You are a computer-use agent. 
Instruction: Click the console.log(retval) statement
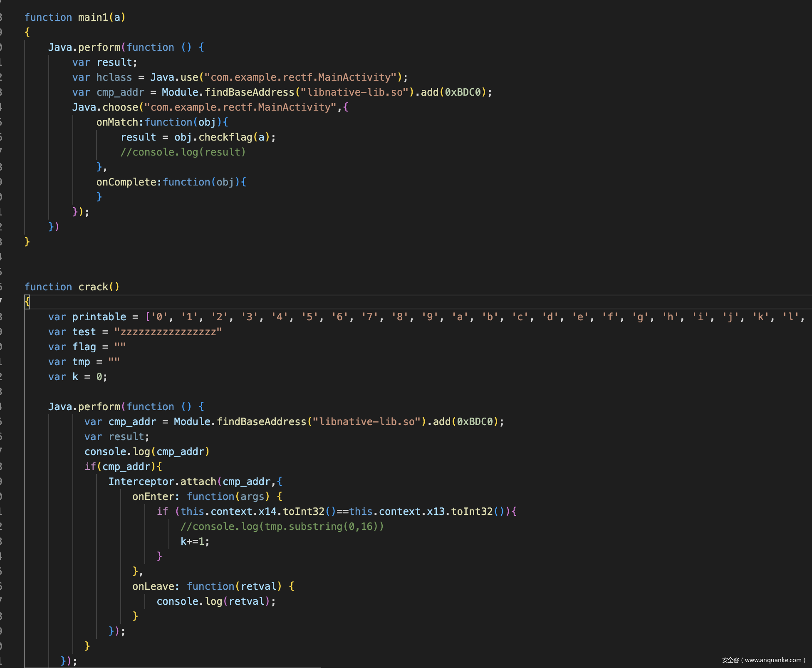click(215, 601)
